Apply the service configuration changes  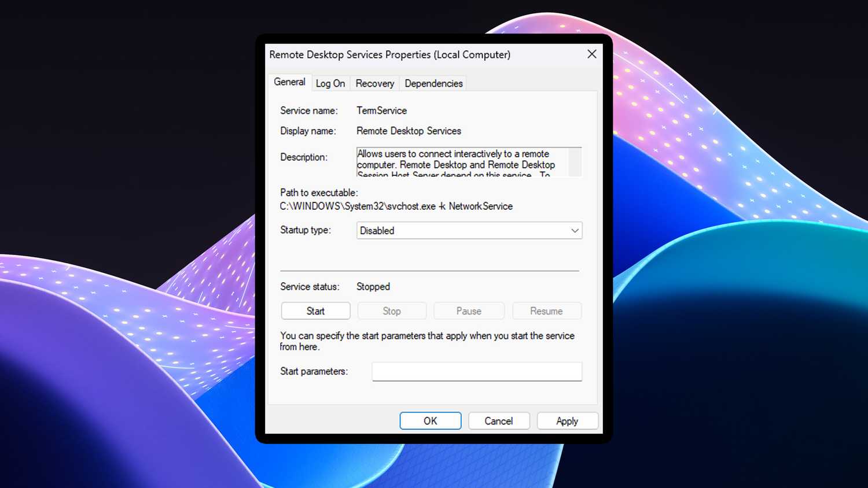click(x=567, y=420)
